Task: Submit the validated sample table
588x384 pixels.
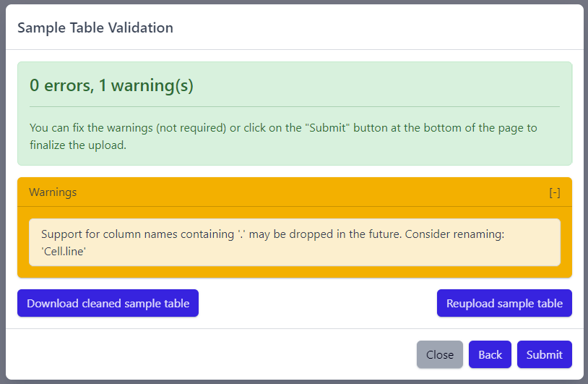Action: coord(544,354)
